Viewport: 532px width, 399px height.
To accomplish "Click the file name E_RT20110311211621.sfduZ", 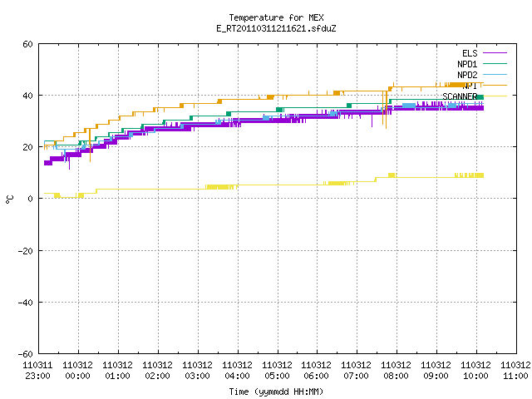I will tap(276, 28).
